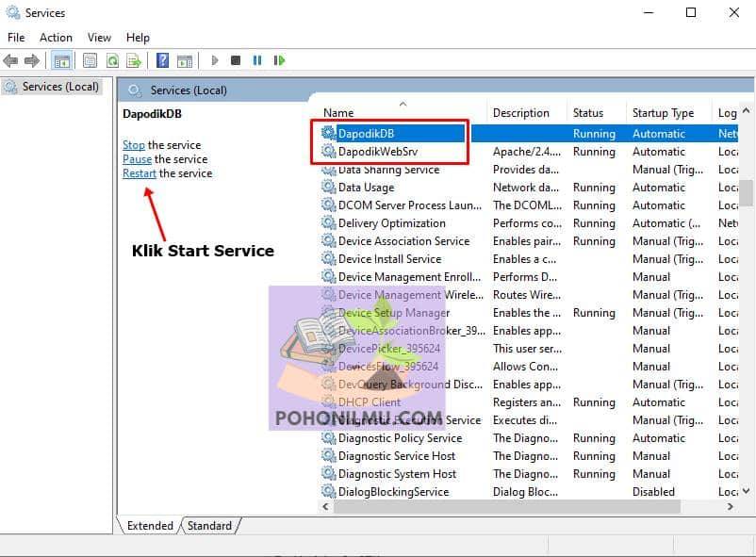The height and width of the screenshot is (557, 756).
Task: Click the Start Service play icon
Action: (x=215, y=60)
